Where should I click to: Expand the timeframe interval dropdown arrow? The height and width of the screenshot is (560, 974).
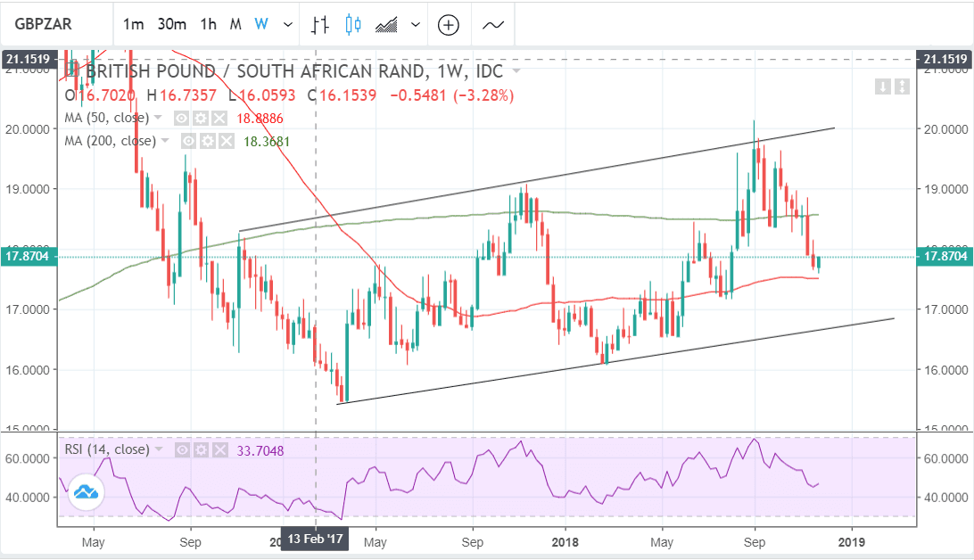[x=287, y=25]
